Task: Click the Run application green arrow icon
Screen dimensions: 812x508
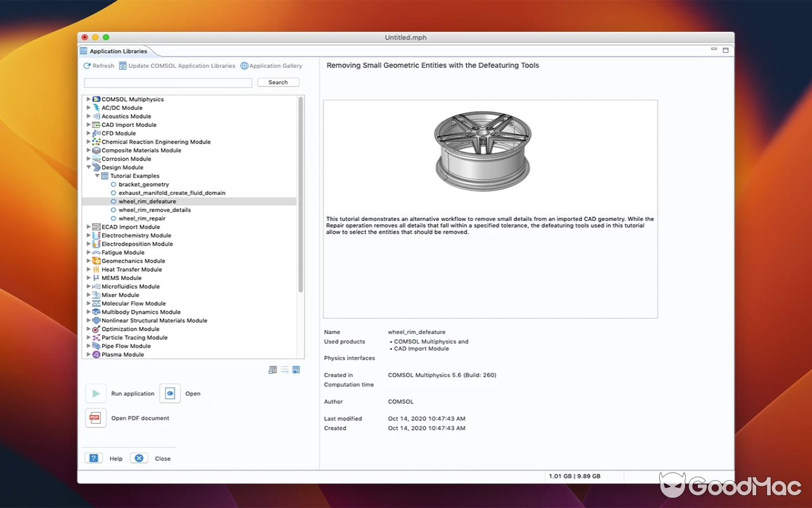Action: [x=96, y=393]
